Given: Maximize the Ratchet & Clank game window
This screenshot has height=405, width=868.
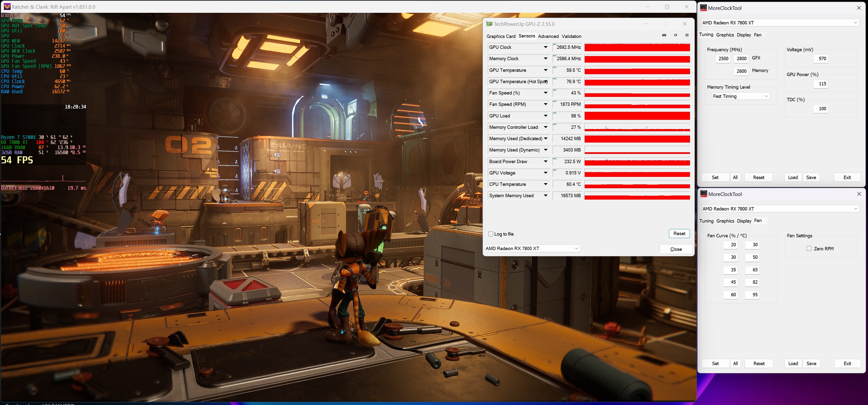Looking at the screenshot, I should (x=667, y=7).
